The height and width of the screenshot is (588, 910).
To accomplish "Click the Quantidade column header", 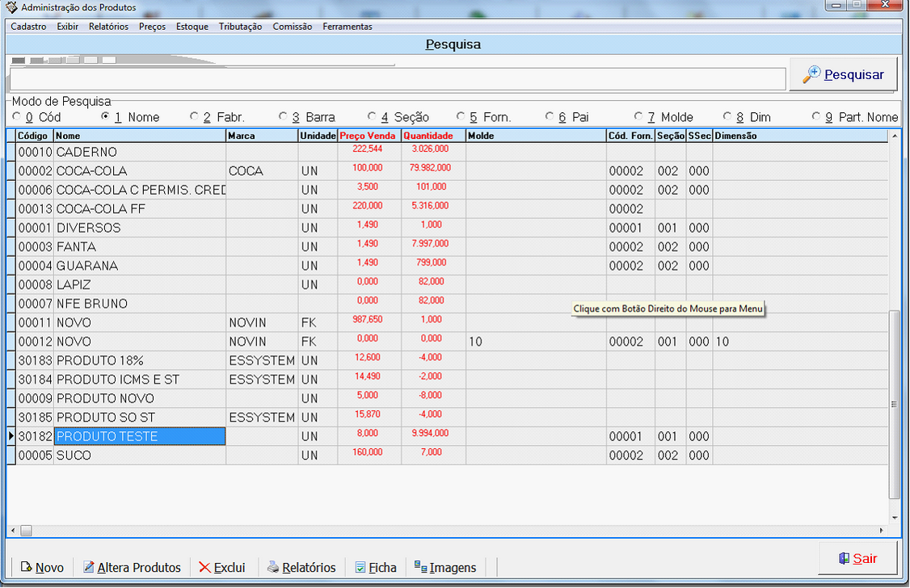I will coord(428,136).
